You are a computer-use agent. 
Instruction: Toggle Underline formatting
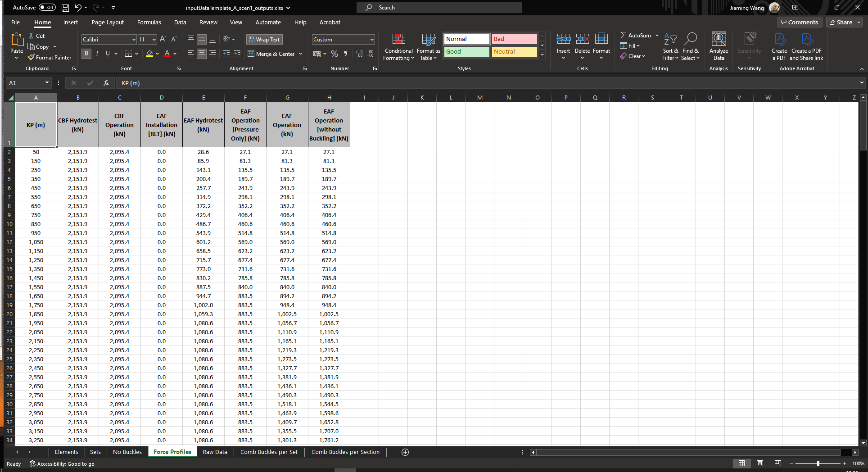click(x=108, y=54)
